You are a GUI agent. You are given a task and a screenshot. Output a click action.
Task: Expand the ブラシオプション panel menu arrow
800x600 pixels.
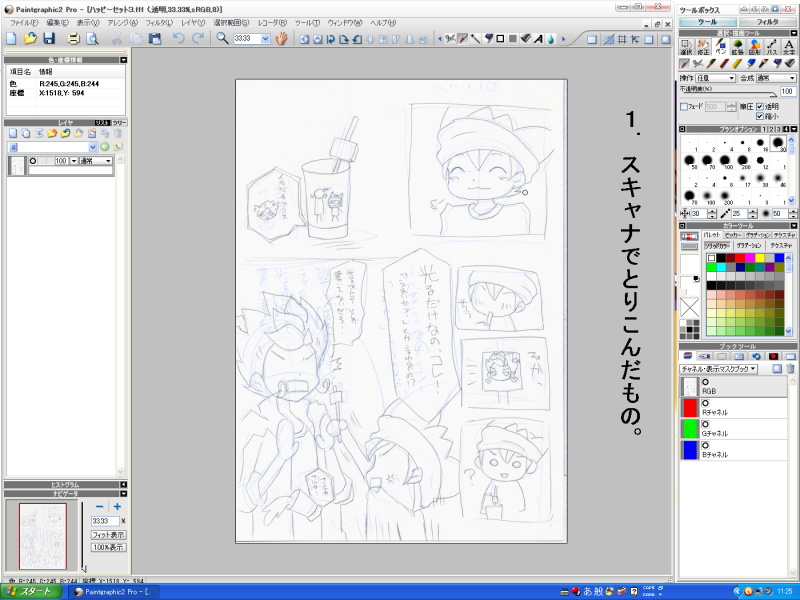pyautogui.click(x=793, y=129)
